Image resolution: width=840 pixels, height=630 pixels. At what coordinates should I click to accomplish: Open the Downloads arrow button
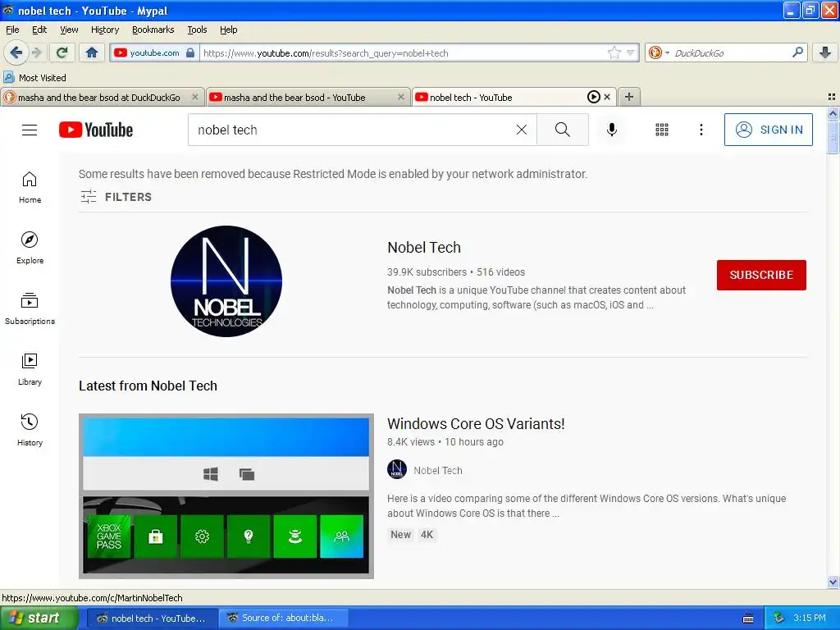825,52
